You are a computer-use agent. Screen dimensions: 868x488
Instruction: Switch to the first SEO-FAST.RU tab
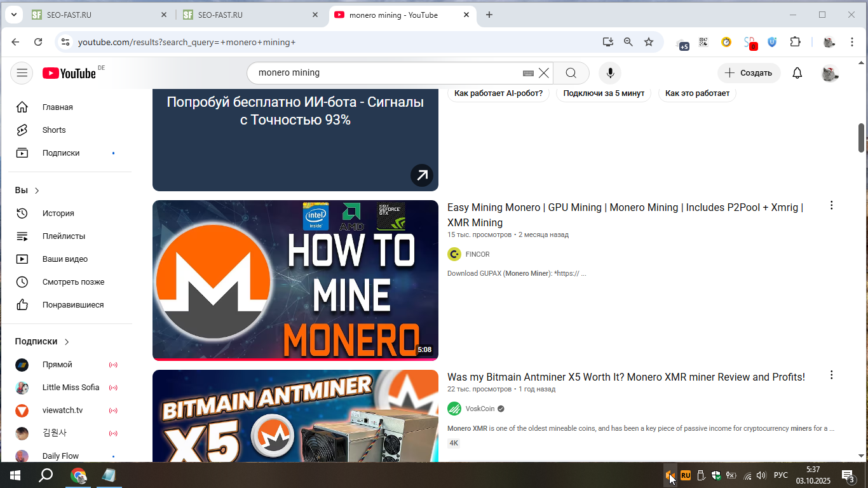pos(100,15)
